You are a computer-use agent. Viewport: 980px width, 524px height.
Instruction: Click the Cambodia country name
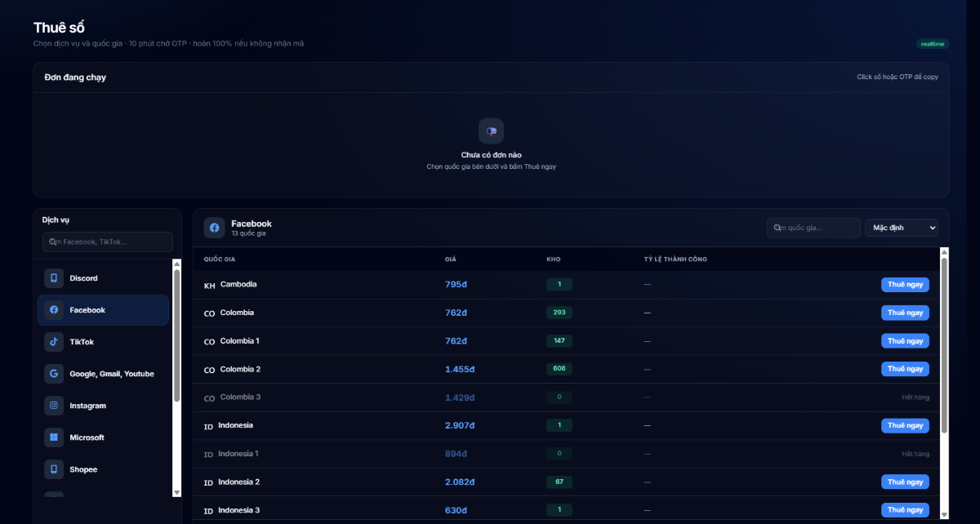point(238,284)
